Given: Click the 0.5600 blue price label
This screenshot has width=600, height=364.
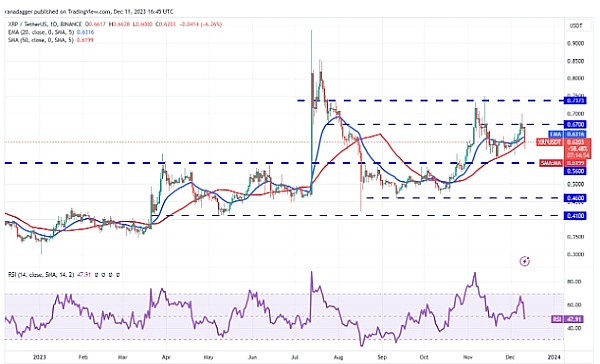Looking at the screenshot, I should (x=575, y=171).
